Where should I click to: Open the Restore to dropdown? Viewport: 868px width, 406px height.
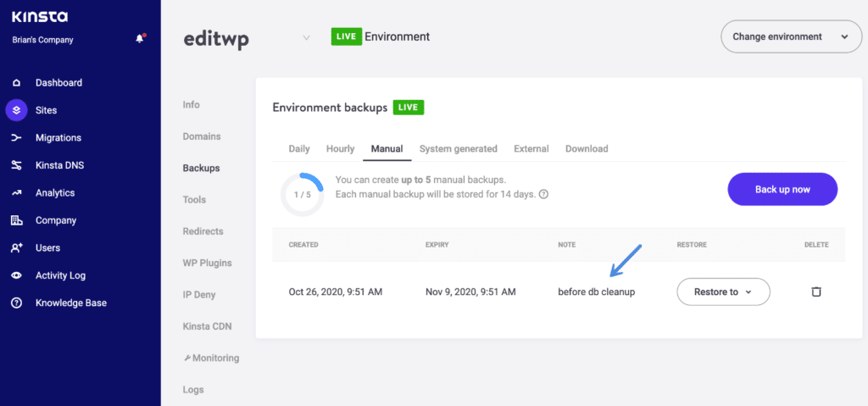[x=724, y=292]
